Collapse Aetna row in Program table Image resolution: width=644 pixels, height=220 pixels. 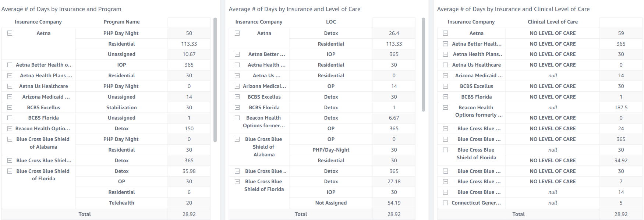[10, 33]
